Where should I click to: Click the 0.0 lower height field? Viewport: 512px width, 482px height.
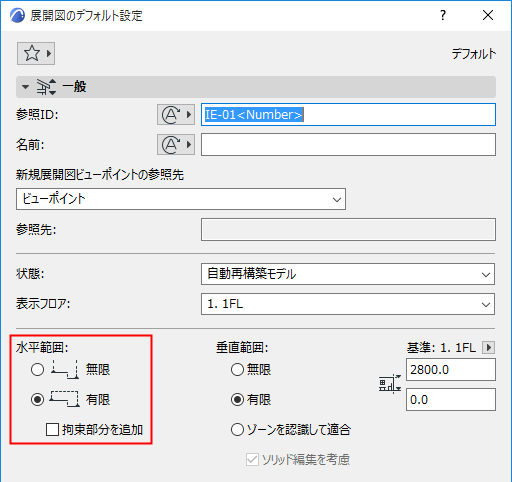pyautogui.click(x=451, y=399)
